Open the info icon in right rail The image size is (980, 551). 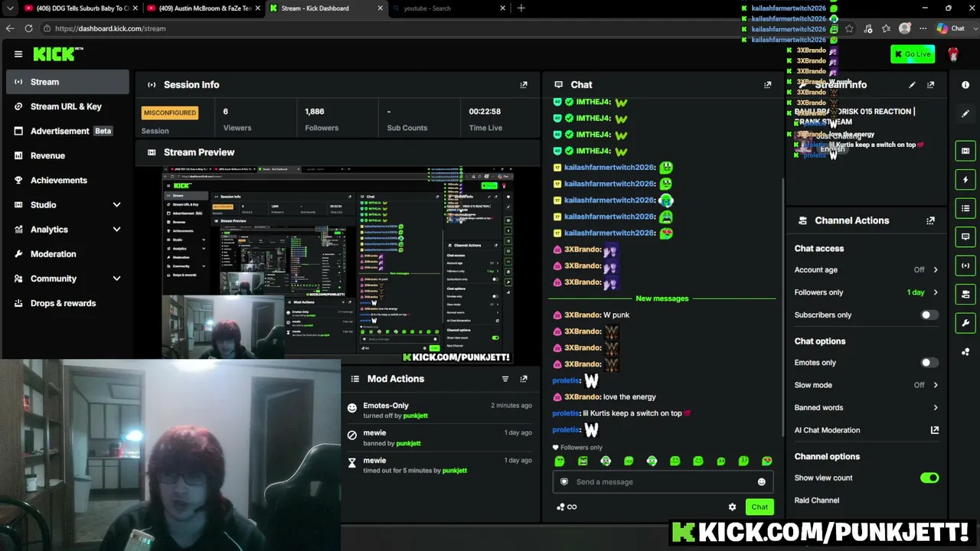pyautogui.click(x=965, y=85)
